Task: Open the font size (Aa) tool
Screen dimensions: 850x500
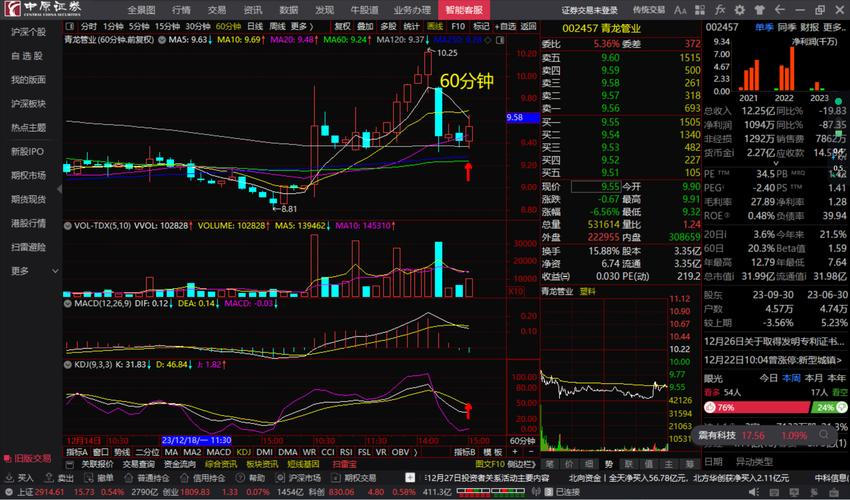Action: coord(680,10)
